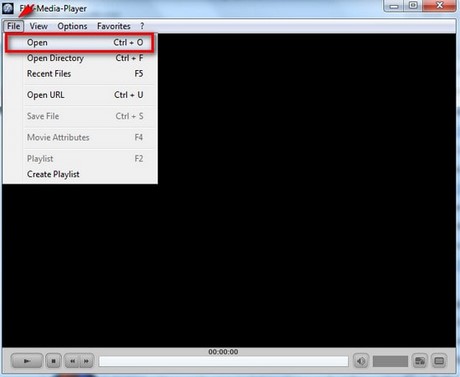Viewport: 460px width, 377px height.
Task: Open the File menu
Action: point(14,26)
